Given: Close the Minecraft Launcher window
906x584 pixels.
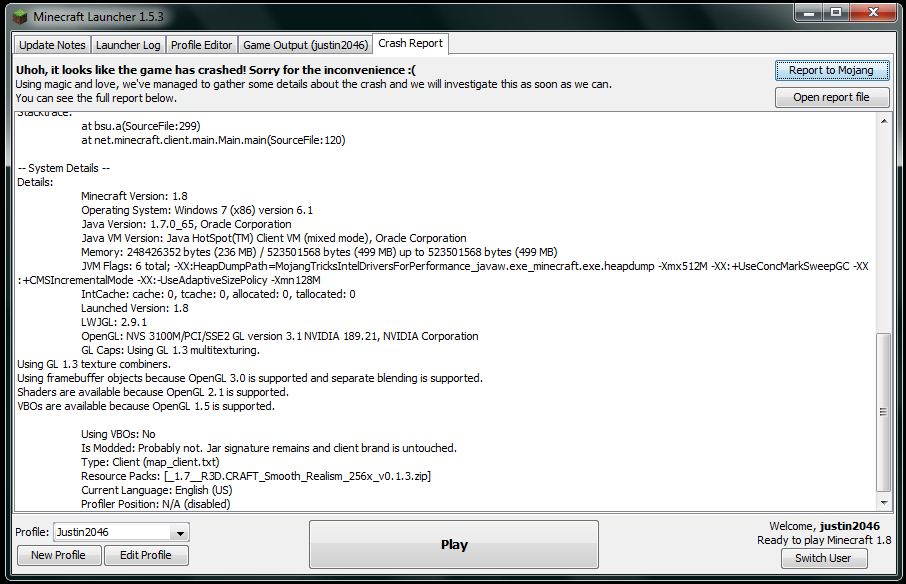Looking at the screenshot, I should point(873,12).
